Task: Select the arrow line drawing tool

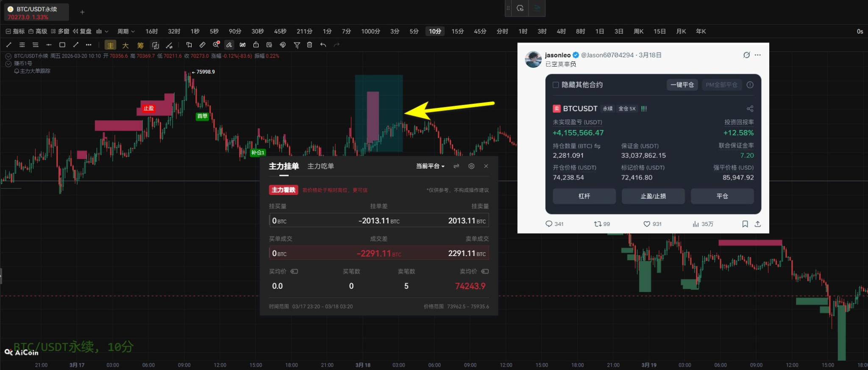Action: click(75, 45)
